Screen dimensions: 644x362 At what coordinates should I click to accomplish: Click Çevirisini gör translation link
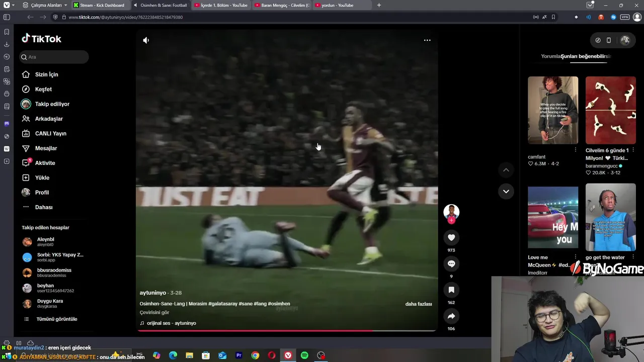[x=154, y=313]
